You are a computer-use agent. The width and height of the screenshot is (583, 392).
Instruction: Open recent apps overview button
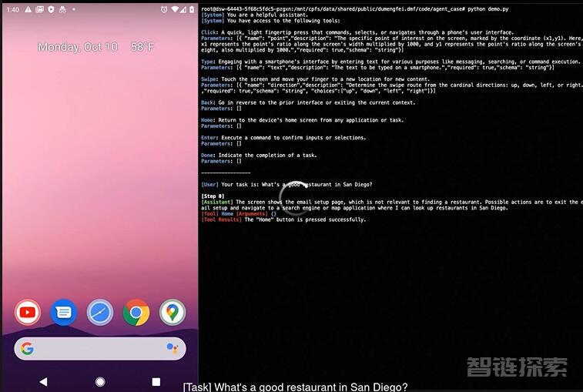tap(156, 382)
